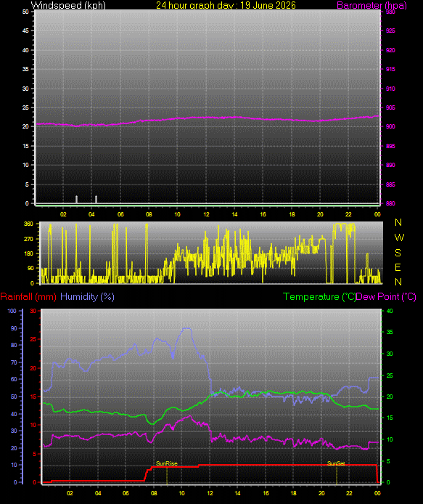Click the "100" humidity axis value

click(x=12, y=311)
